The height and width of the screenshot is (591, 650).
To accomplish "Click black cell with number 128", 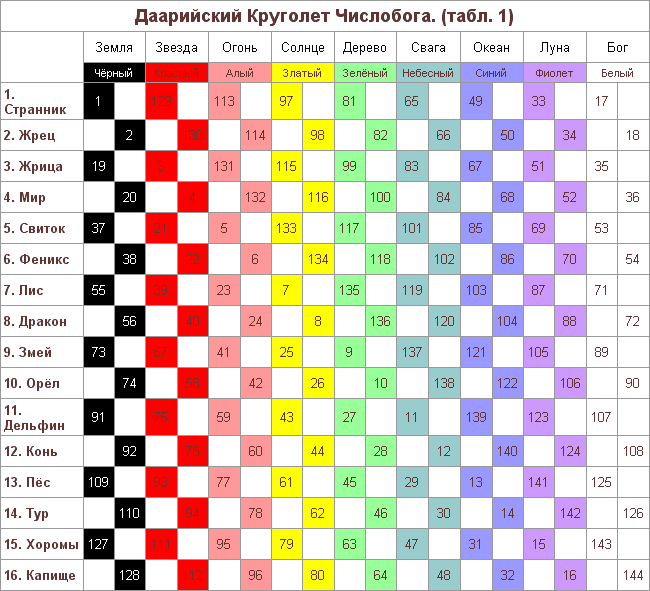I will tap(130, 575).
